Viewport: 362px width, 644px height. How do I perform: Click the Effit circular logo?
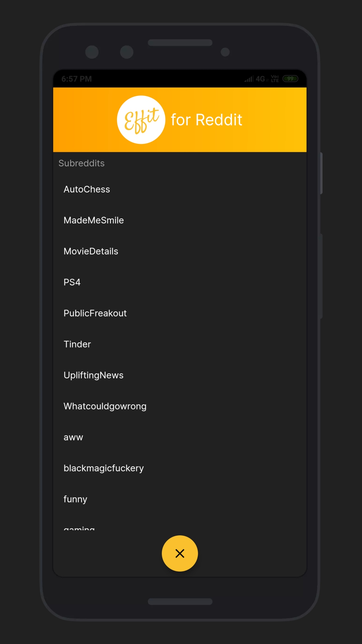point(141,120)
